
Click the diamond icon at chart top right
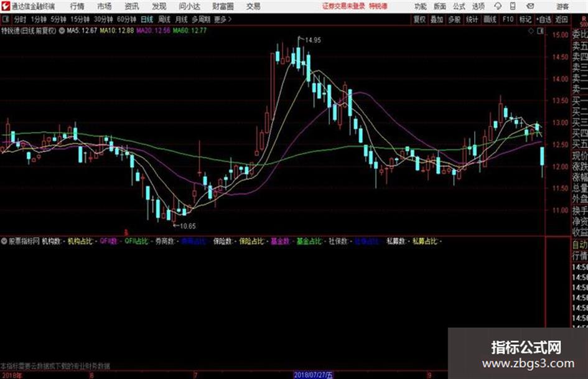pyautogui.click(x=531, y=31)
